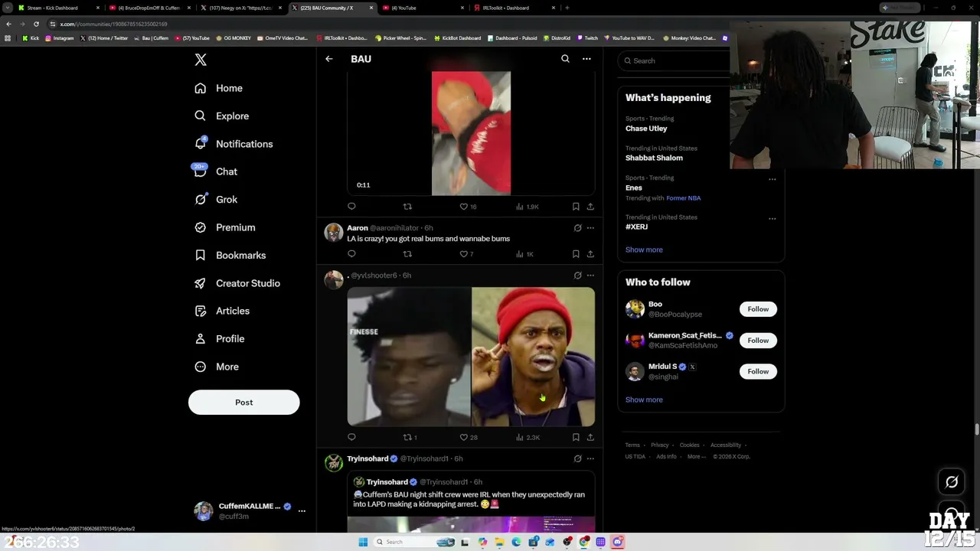Reply to Aaron's post
The image size is (980, 551).
[x=351, y=254]
